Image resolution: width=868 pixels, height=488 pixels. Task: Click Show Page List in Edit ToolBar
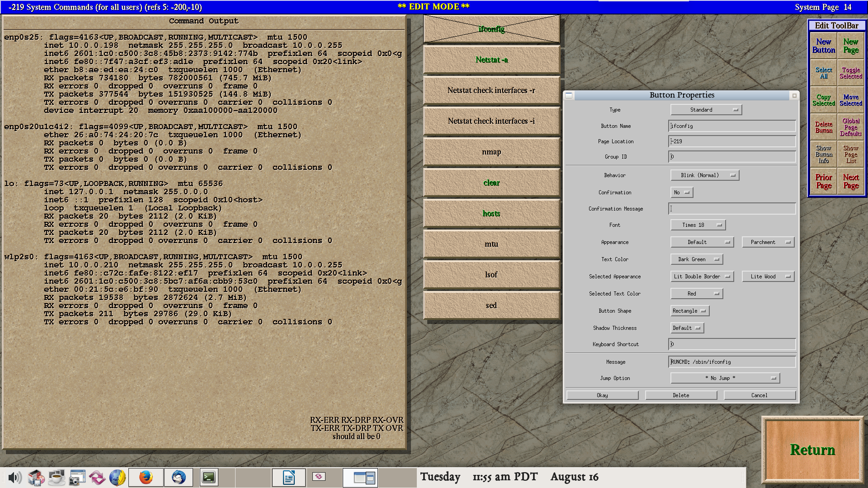[850, 155]
